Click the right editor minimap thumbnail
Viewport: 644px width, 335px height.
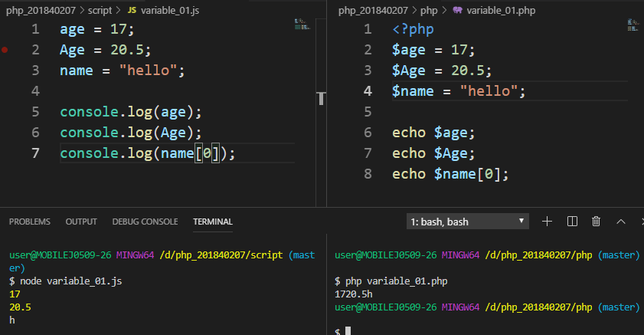(633, 25)
